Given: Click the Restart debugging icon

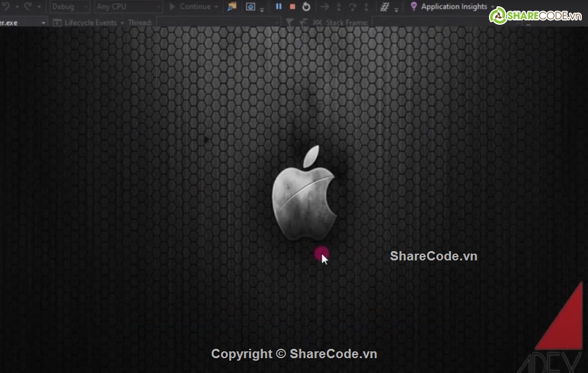Looking at the screenshot, I should [306, 7].
